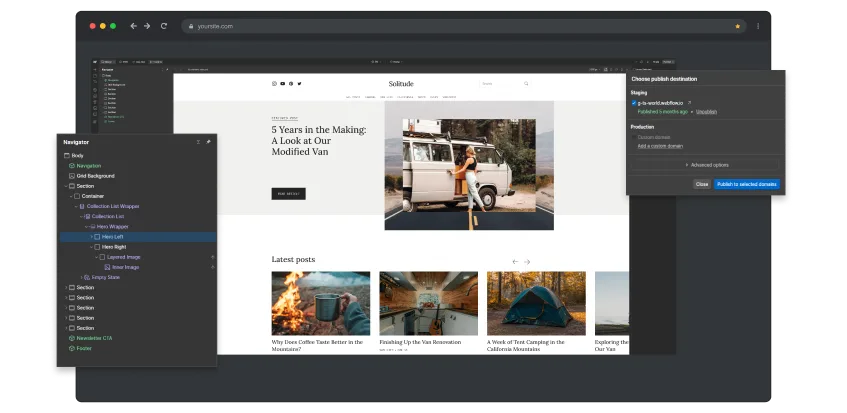Open the campfire coffee post thumbnail
The image size is (847, 413).
[x=321, y=303]
